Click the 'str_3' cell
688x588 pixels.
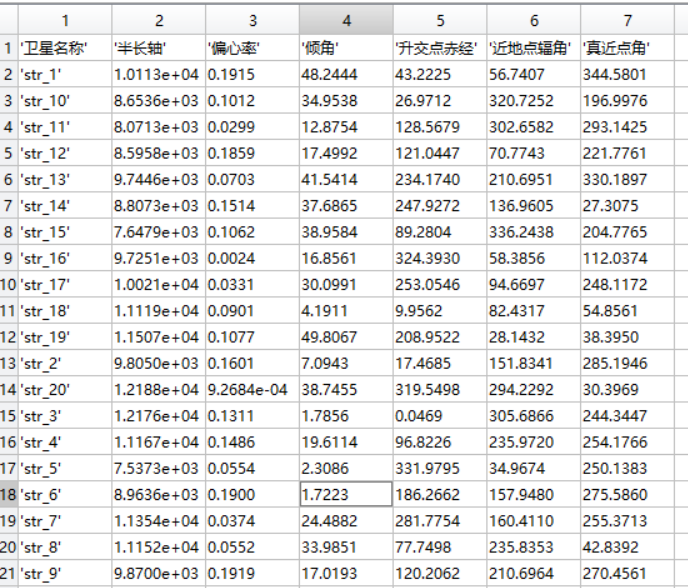(65, 416)
